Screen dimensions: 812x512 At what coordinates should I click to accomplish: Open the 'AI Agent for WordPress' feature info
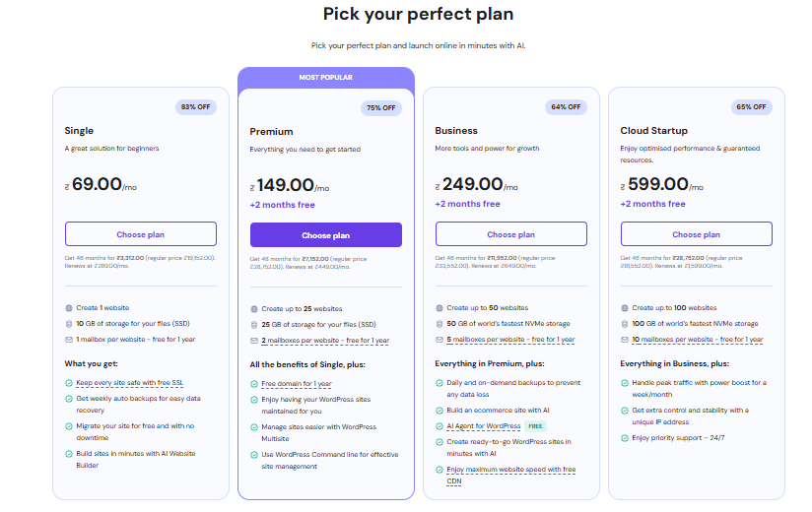(484, 426)
